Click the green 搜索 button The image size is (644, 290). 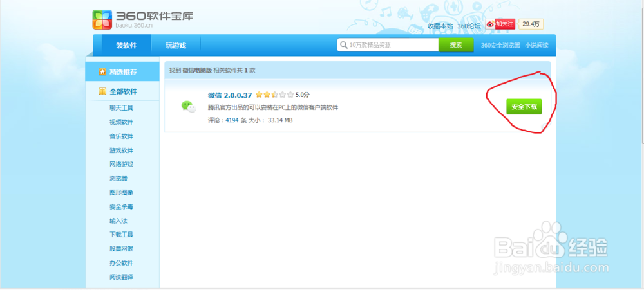tap(456, 45)
